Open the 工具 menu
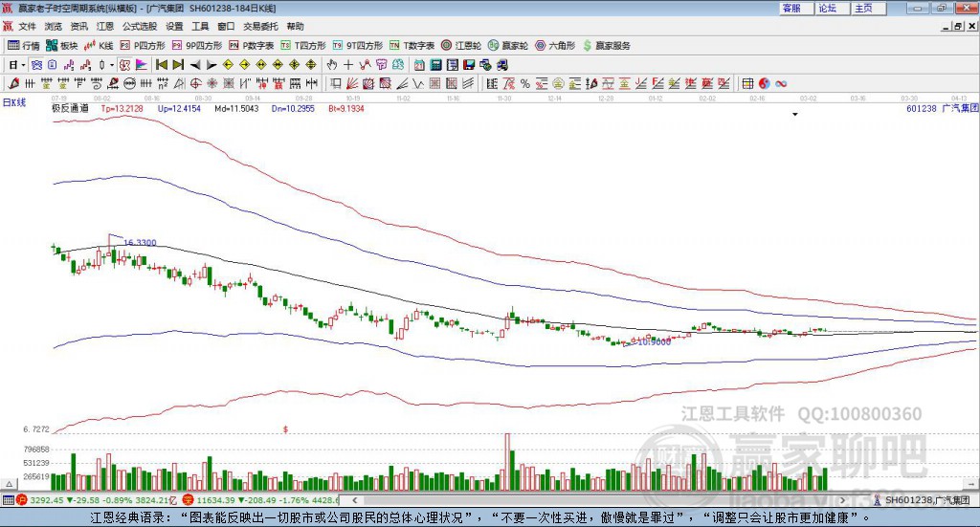Screen dimensions: 980x527 (x=200, y=26)
